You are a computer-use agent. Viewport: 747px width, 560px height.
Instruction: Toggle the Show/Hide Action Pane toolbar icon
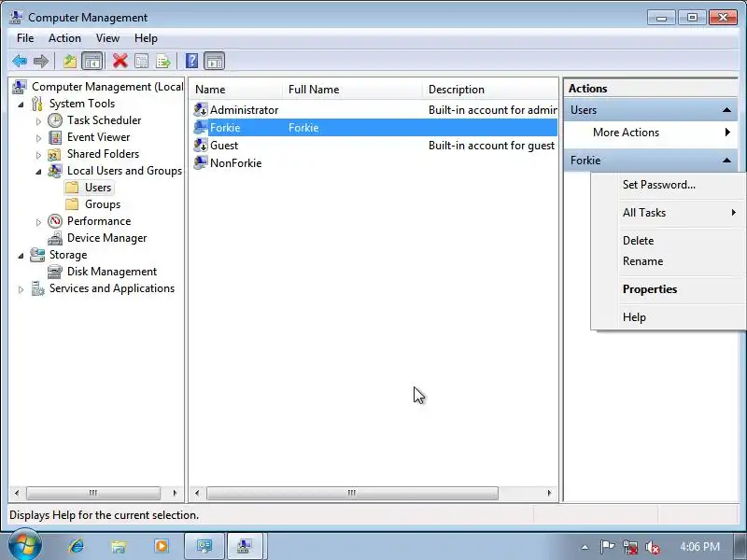tap(215, 61)
